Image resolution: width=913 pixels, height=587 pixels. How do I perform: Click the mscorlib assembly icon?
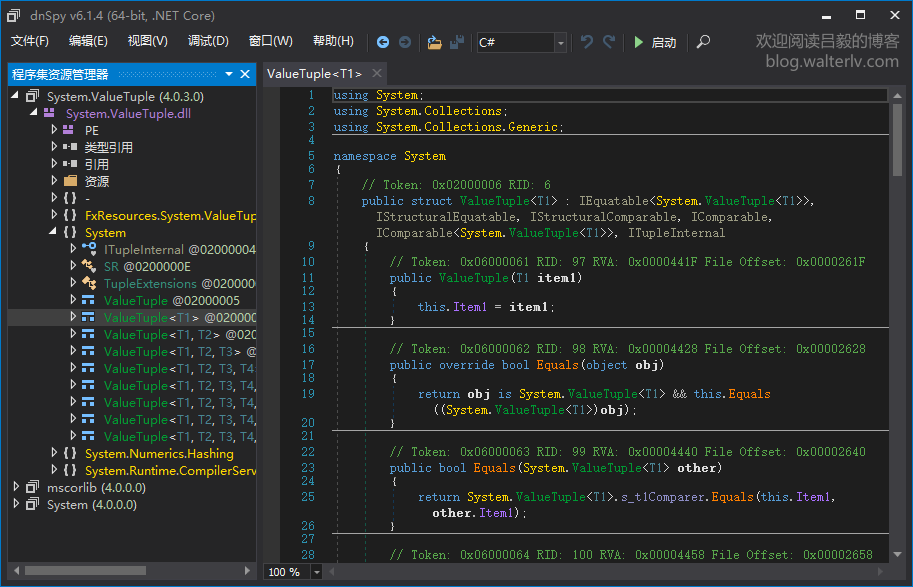33,486
